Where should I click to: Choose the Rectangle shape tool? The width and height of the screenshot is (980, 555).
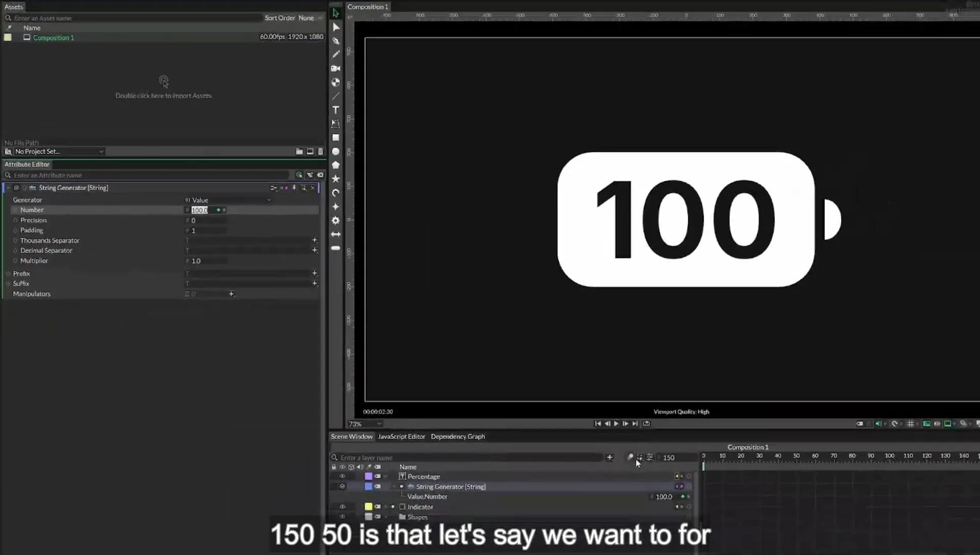pyautogui.click(x=335, y=137)
